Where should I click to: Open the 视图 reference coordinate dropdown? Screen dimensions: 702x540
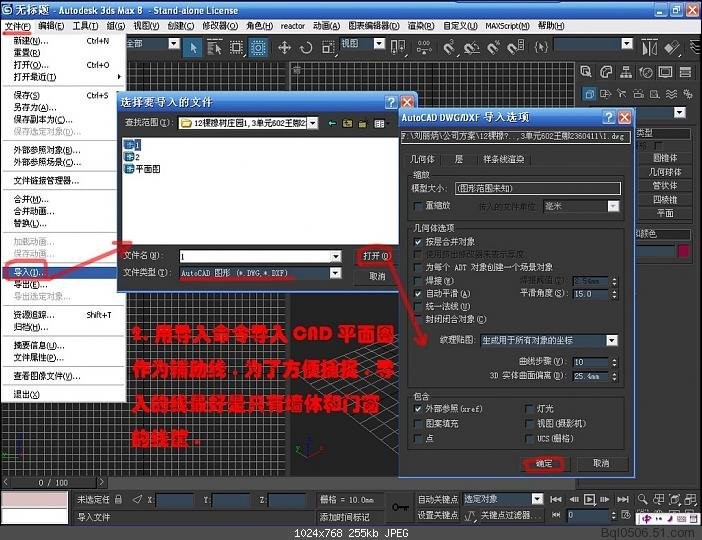click(379, 44)
